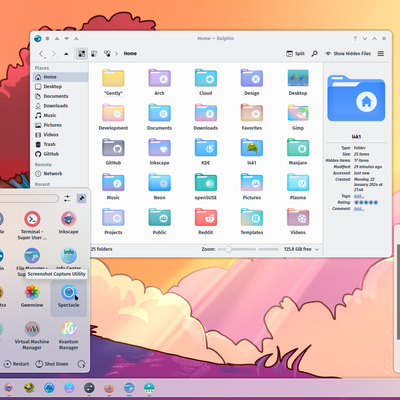The width and height of the screenshot is (400, 400).
Task: Click the Firefox icon in the taskbar
Action: pos(109,388)
